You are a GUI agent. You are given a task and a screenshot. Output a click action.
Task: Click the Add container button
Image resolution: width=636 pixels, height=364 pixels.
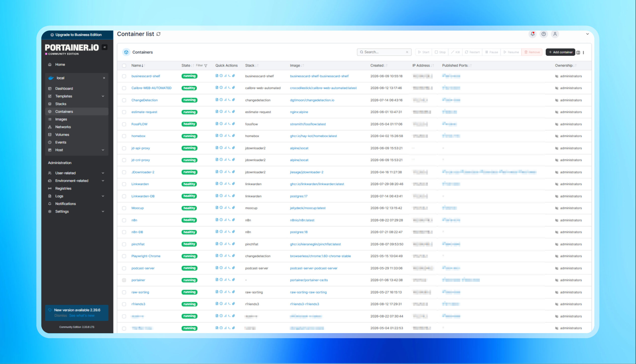point(560,52)
